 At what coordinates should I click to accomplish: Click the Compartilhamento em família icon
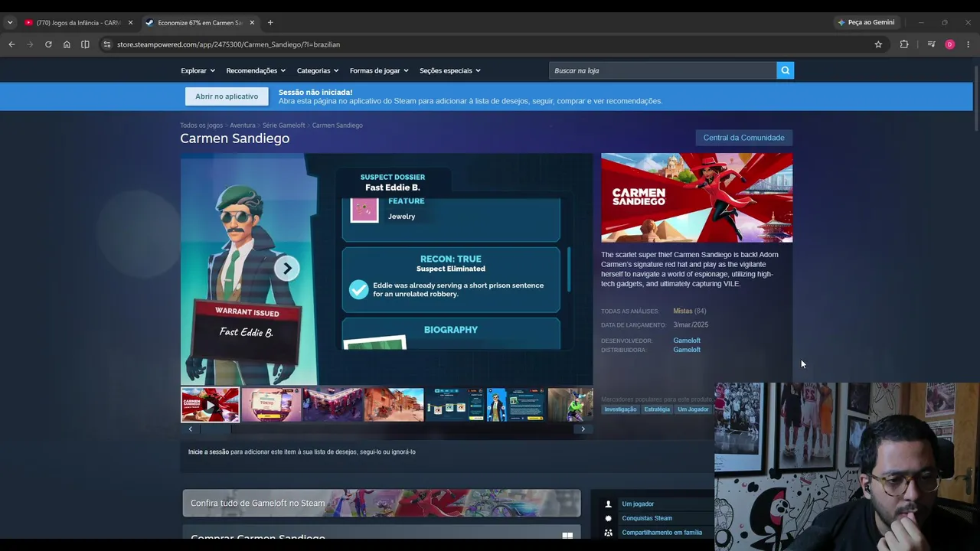point(609,533)
